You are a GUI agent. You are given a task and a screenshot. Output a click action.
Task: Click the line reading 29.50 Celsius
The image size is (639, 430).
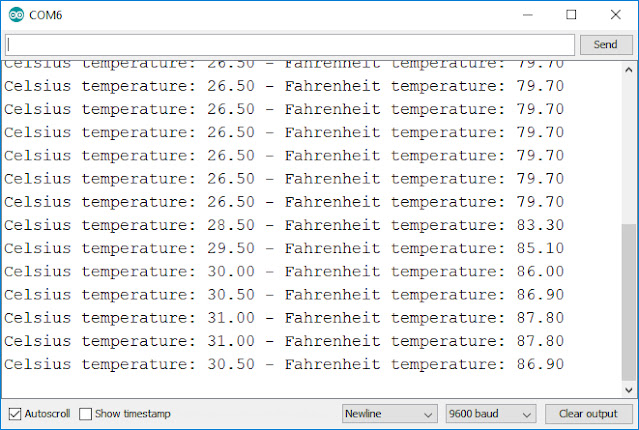point(284,248)
